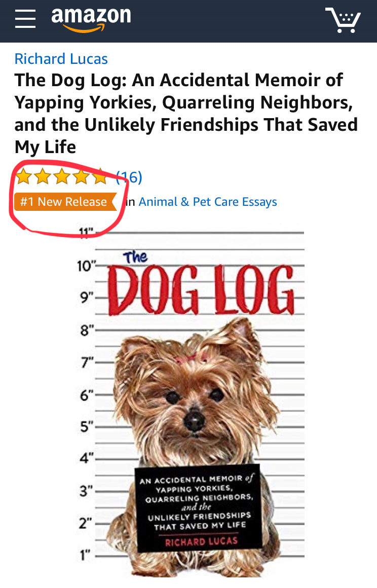Tap the fifth rating star

point(100,176)
